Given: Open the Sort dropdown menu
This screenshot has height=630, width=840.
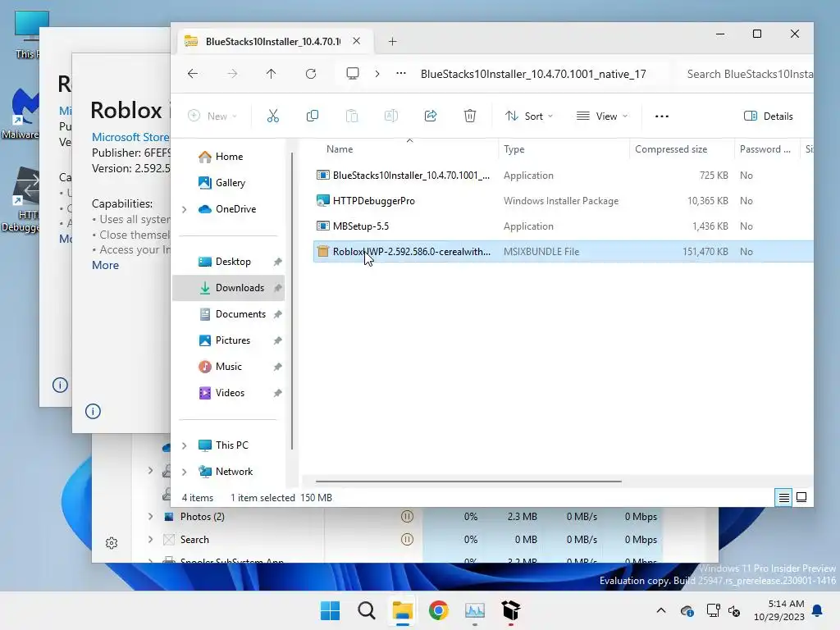Looking at the screenshot, I should click(529, 116).
